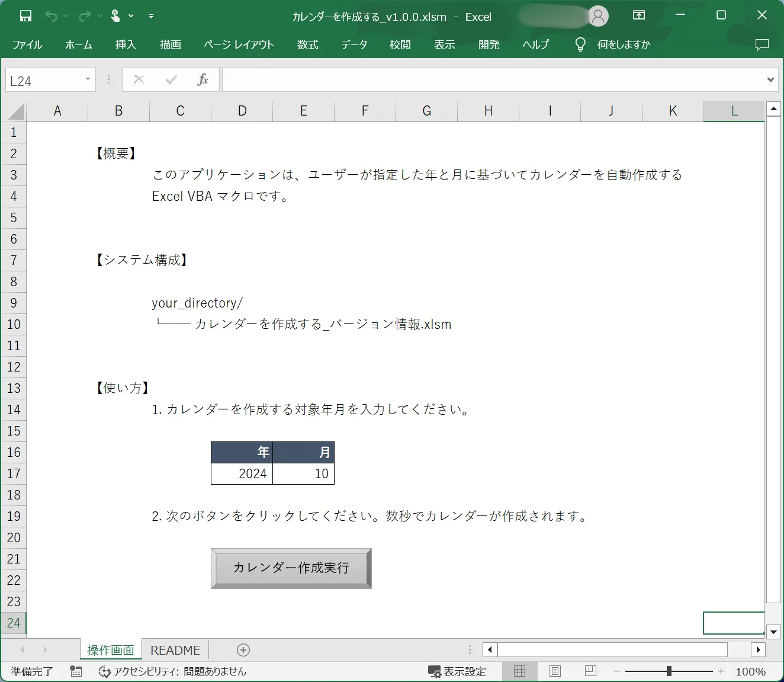This screenshot has height=682, width=784.
Task: Click previous sheet navigation arrow
Action: 22,650
